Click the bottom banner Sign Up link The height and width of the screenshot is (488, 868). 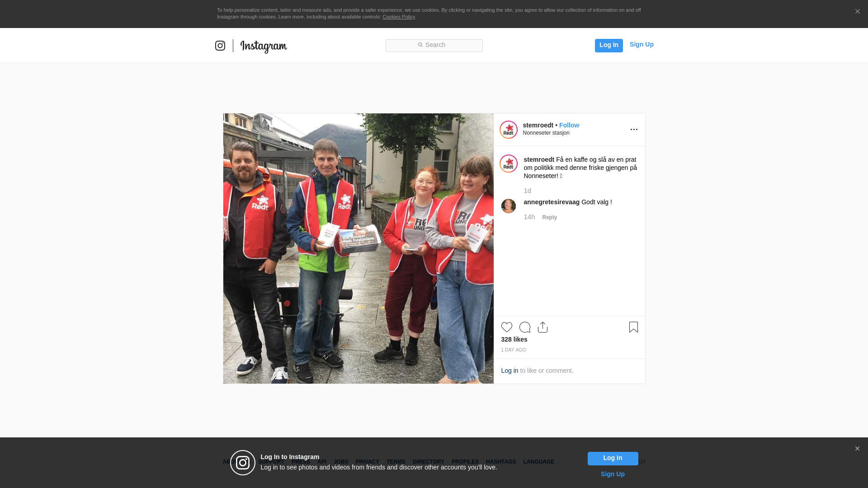point(613,474)
